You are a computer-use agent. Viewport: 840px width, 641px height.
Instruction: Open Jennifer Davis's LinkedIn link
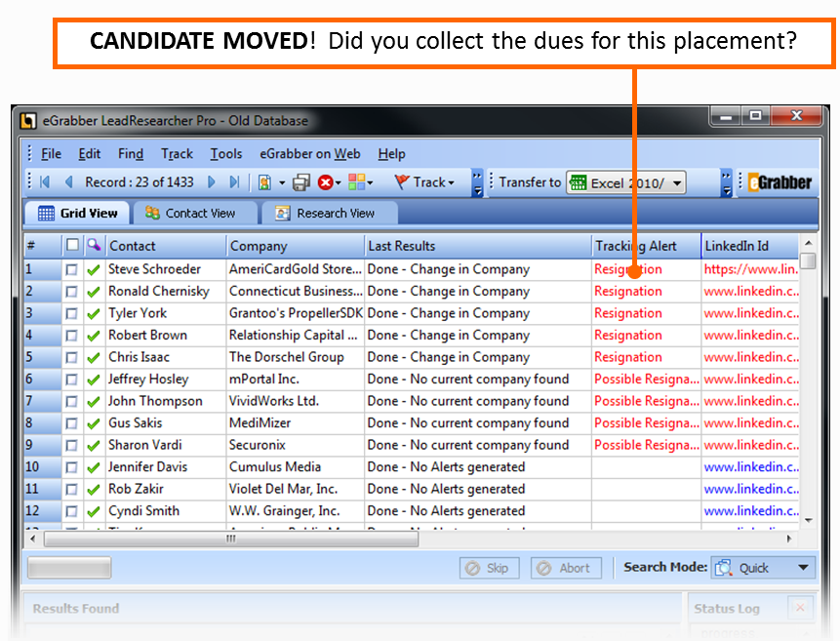(751, 467)
